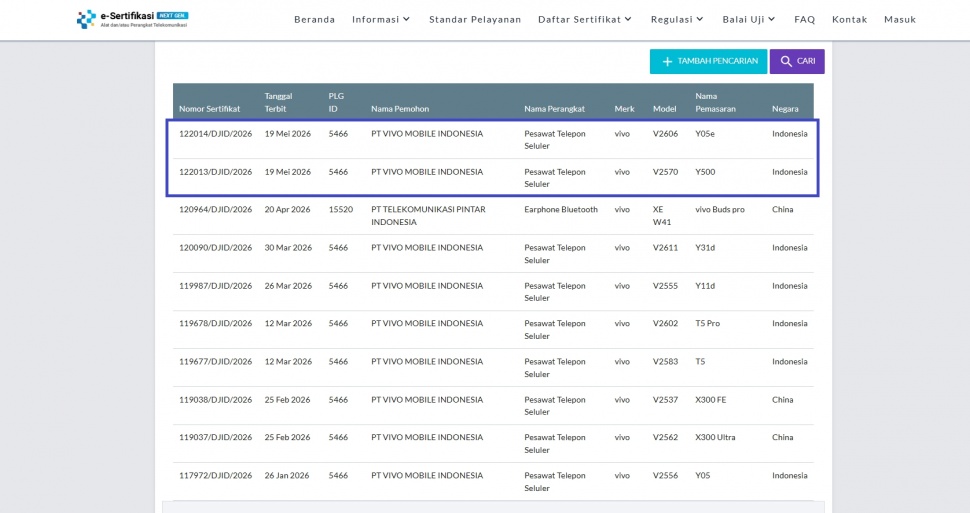Select certificate 122013/DJID/2026
Screen dimensions: 970x513
coord(215,172)
